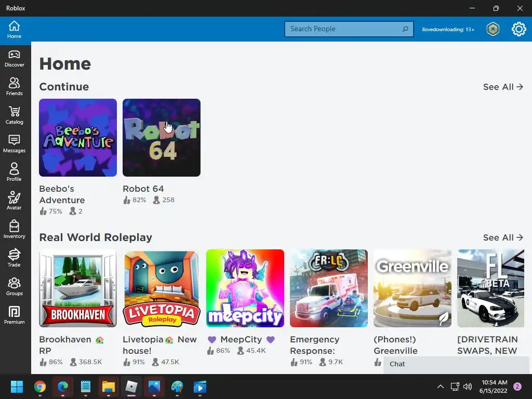Open the Trade page
The height and width of the screenshot is (399, 532).
click(14, 258)
